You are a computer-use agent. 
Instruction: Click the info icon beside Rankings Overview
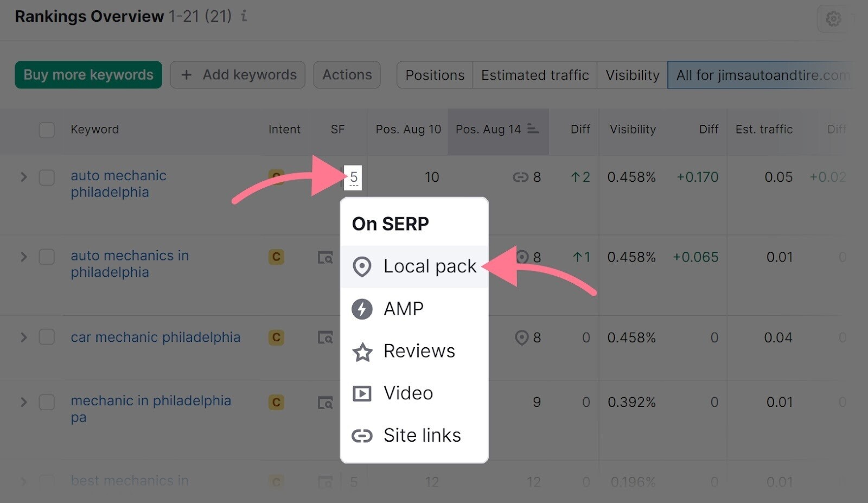click(x=244, y=16)
